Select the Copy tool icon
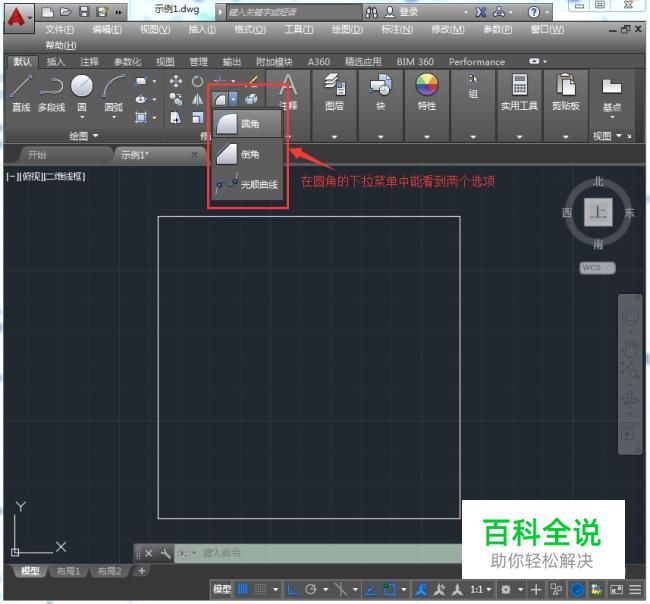Screen dimensions: 650x604 coord(176,99)
